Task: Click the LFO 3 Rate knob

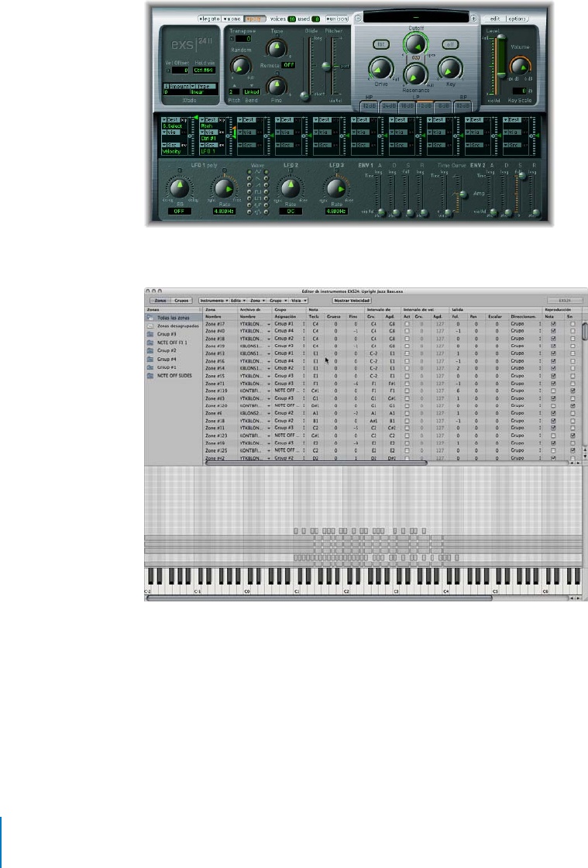Action: pyautogui.click(x=335, y=188)
